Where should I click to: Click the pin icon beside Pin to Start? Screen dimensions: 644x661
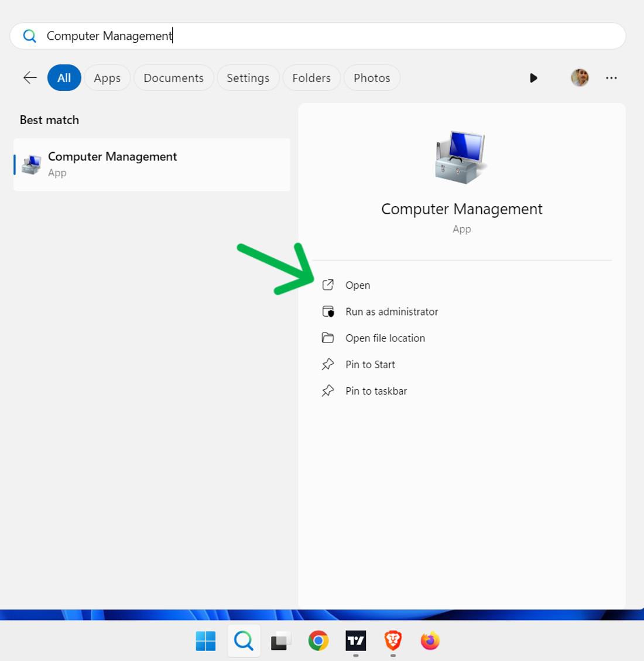[328, 364]
